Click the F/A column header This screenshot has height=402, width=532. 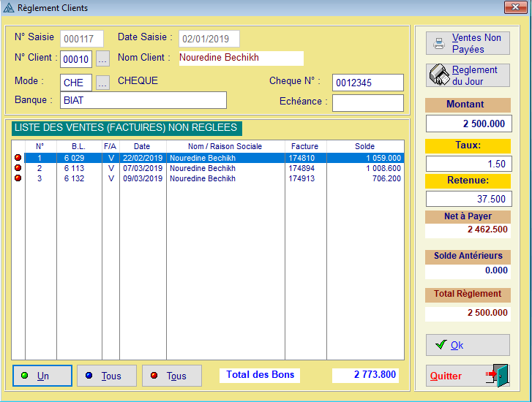pyautogui.click(x=110, y=146)
